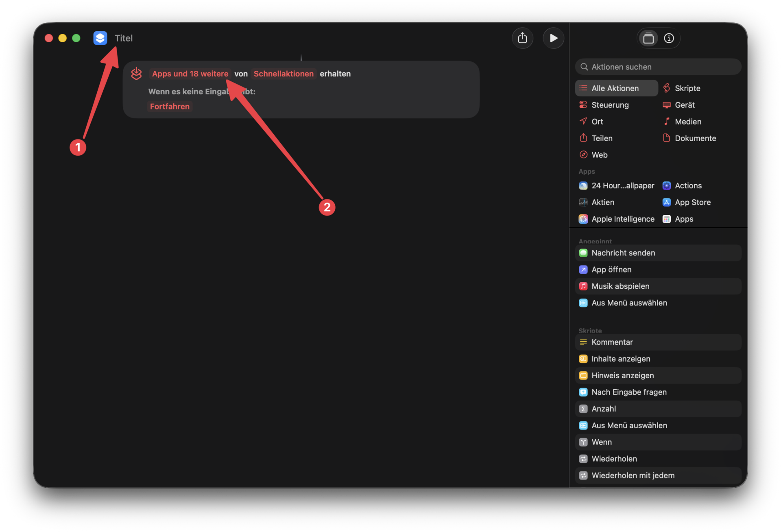Image resolution: width=781 pixels, height=532 pixels.
Task: Open the Dokumente actions category
Action: tap(695, 138)
